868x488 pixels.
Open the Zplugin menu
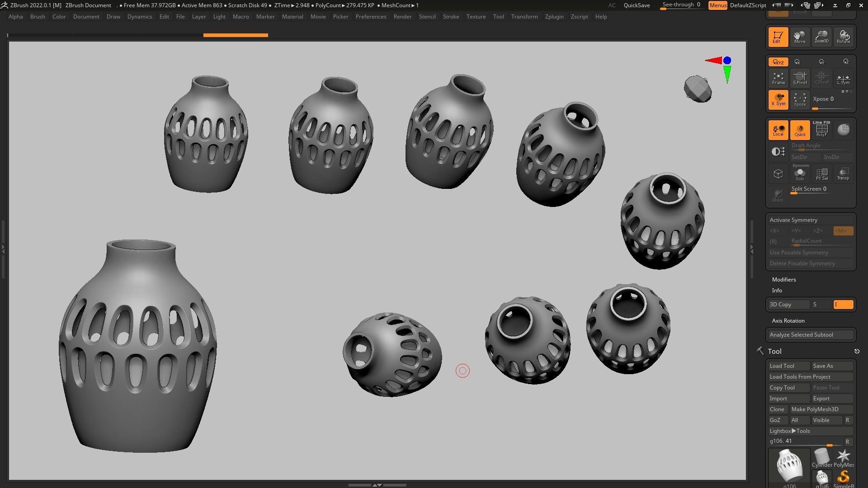554,17
